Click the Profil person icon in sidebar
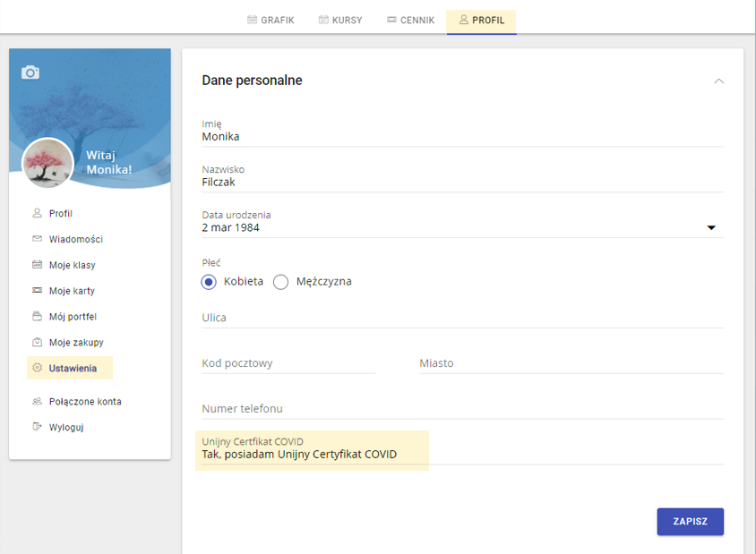This screenshot has height=554, width=756. click(x=37, y=213)
